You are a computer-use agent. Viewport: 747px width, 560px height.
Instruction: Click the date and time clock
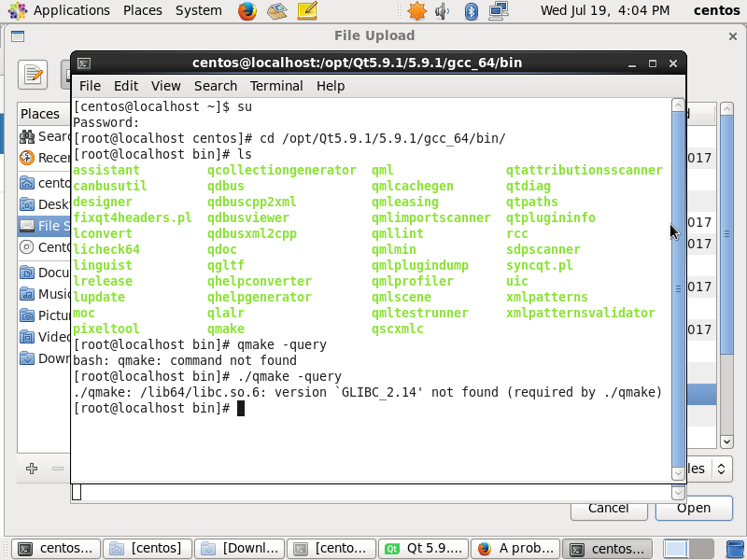(x=604, y=10)
